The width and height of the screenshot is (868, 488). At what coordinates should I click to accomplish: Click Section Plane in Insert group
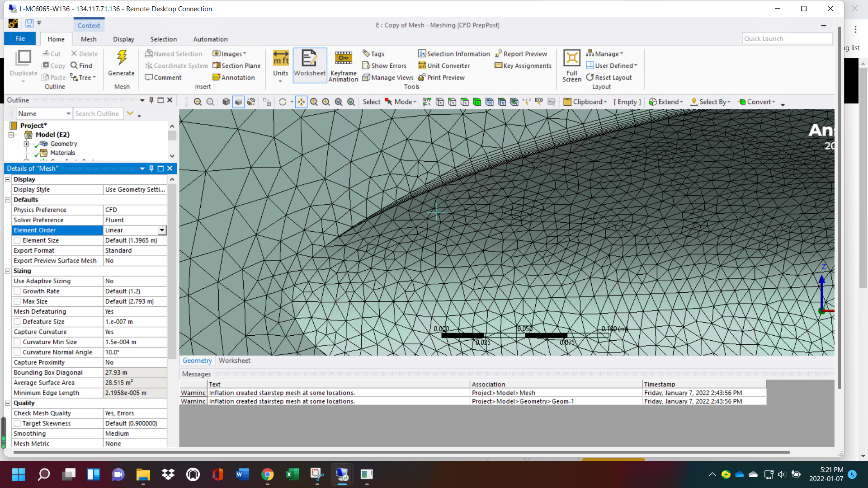(236, 66)
